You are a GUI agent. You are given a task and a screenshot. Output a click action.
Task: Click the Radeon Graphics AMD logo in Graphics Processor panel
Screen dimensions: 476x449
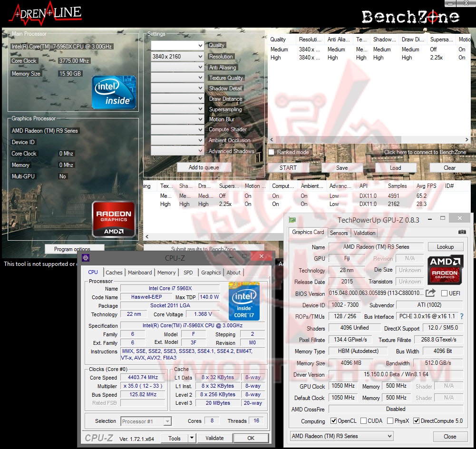click(114, 219)
